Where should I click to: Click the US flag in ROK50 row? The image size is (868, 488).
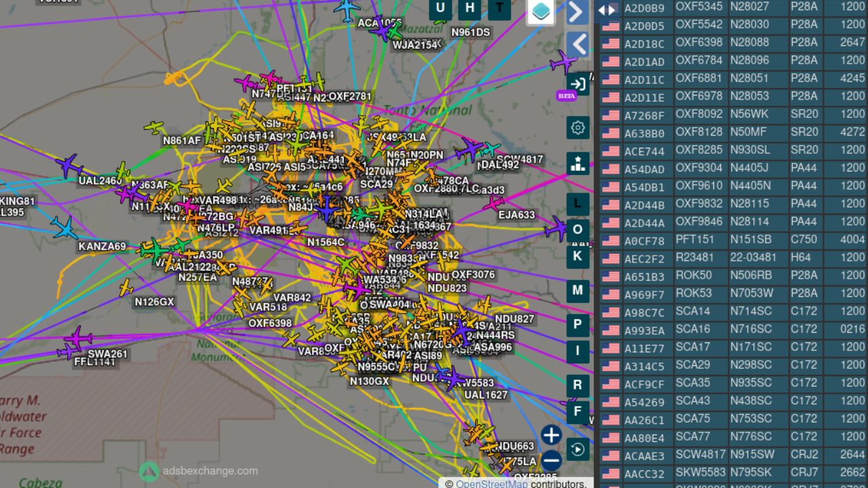click(611, 276)
